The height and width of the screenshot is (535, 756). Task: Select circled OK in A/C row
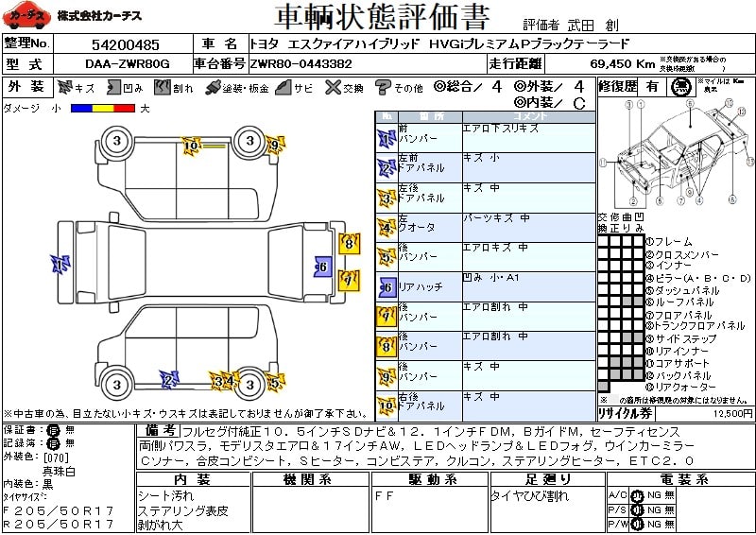tap(637, 495)
